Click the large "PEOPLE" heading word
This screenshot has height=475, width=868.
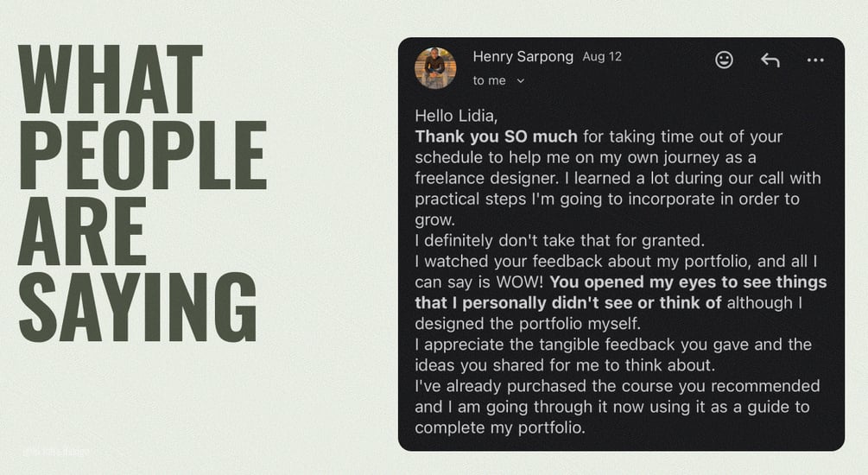click(143, 155)
